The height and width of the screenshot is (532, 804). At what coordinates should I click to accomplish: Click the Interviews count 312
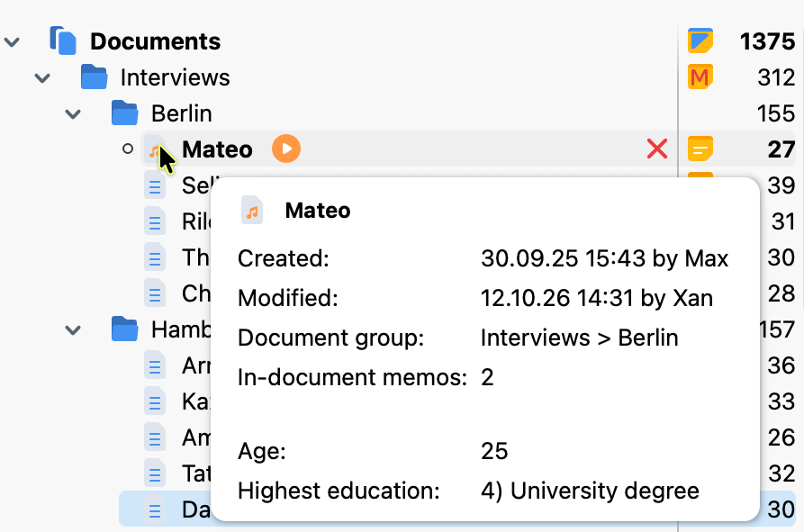pos(776,78)
